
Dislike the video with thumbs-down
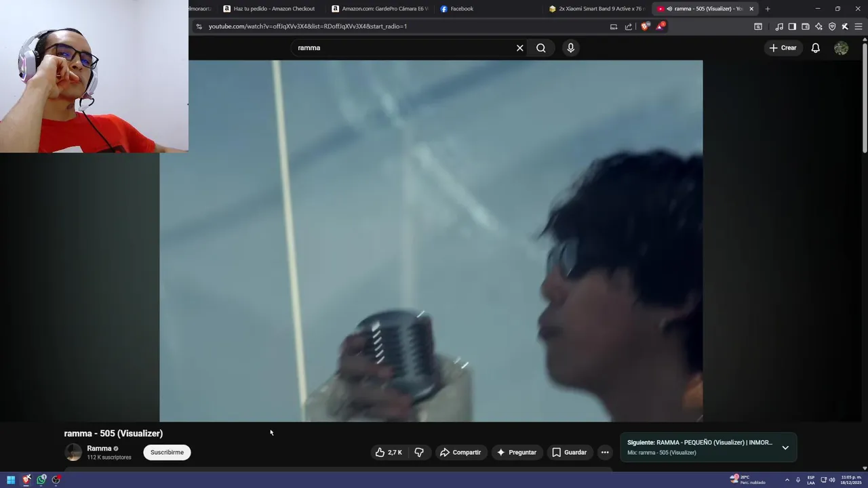[419, 452]
